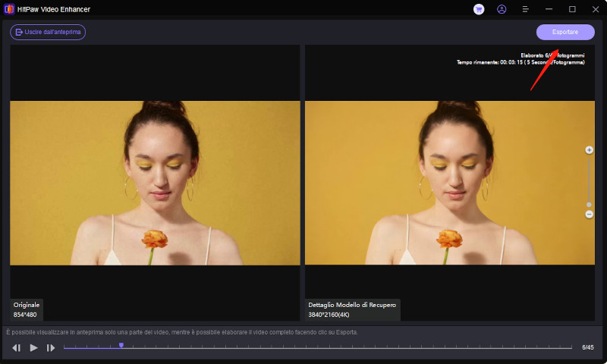Open the shopping cart store icon
The image size is (607, 364).
[x=479, y=9]
